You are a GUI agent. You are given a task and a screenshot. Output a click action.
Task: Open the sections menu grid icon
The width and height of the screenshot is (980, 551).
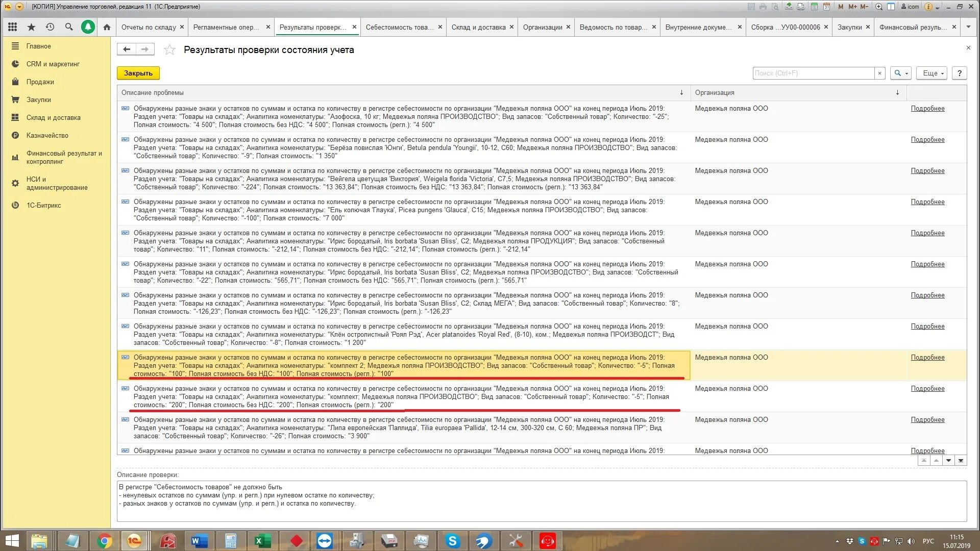coord(13,27)
